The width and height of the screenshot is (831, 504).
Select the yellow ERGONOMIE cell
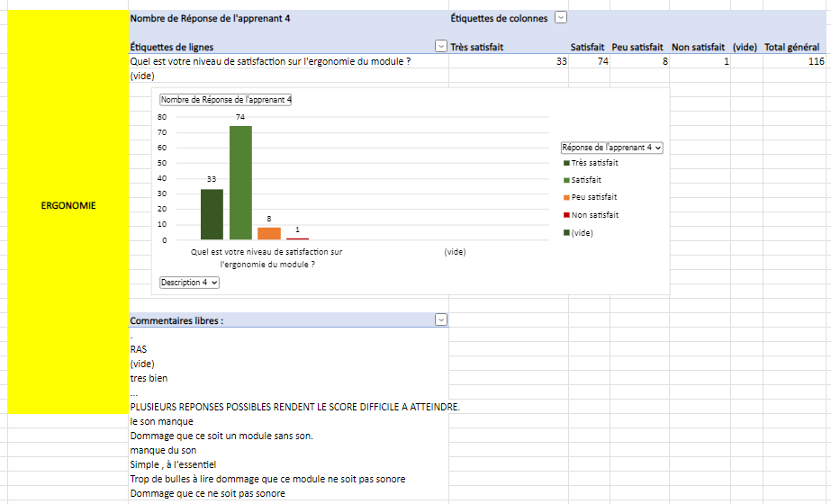coord(68,206)
